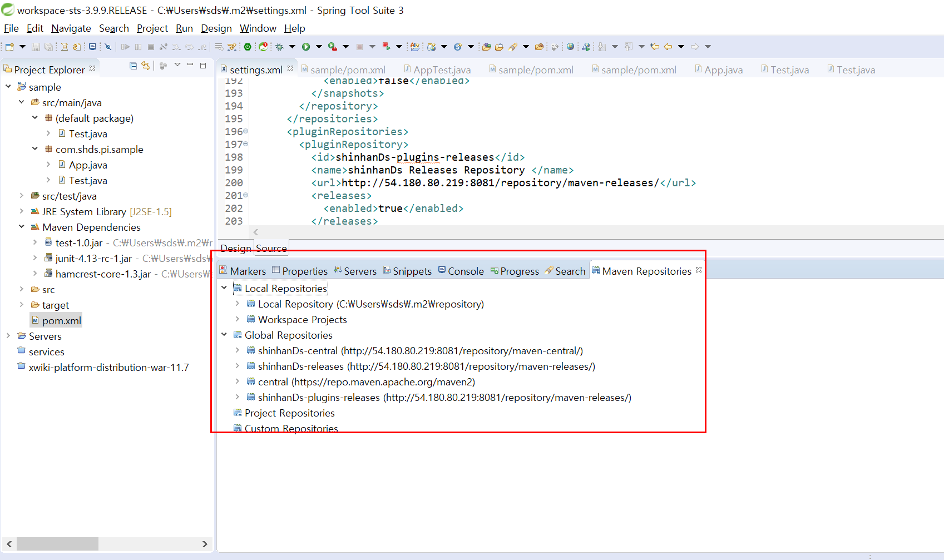This screenshot has width=944, height=560.
Task: Open the Run button dropdown arrow
Action: 319,47
